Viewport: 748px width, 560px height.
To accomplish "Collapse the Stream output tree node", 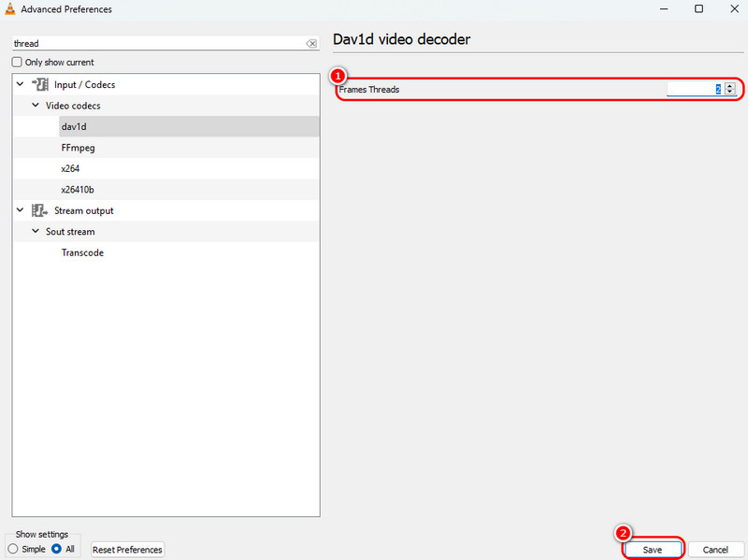I will tap(21, 211).
